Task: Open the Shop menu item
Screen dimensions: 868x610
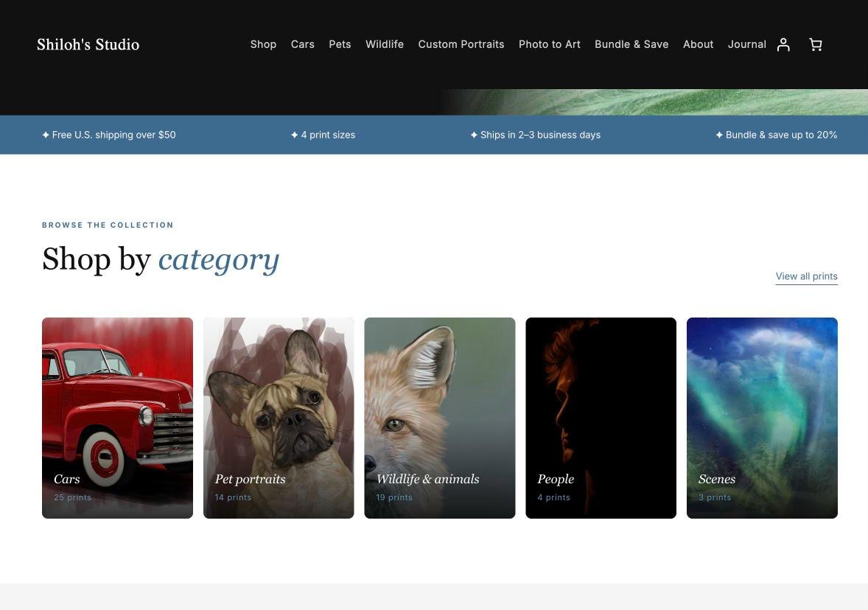Action: (x=263, y=44)
